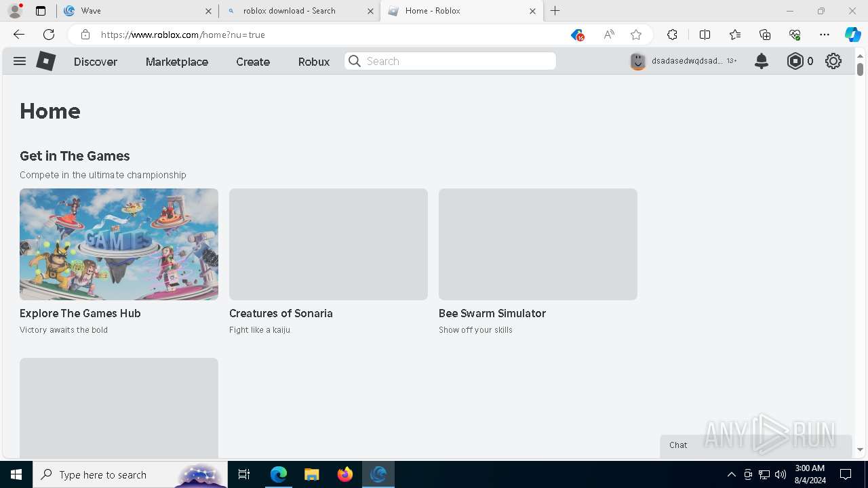Open the Copilot sidebar icon
868x488 pixels.
coord(852,35)
